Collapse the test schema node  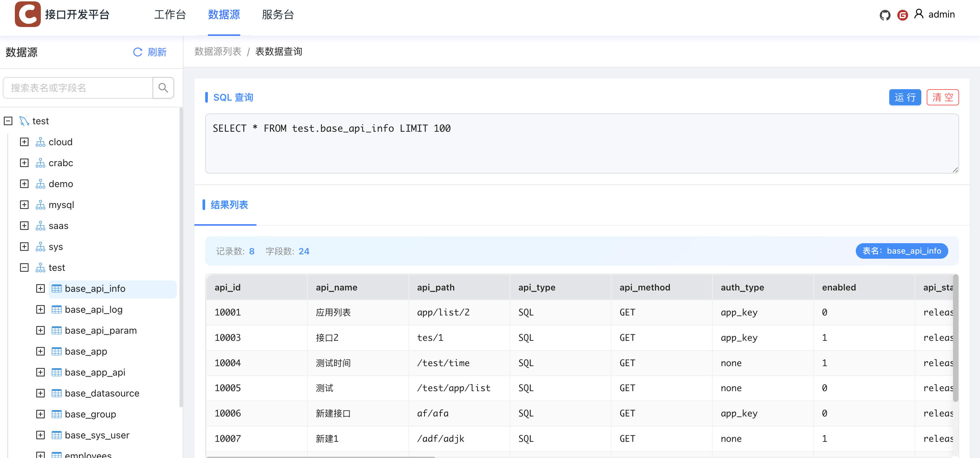coord(24,268)
